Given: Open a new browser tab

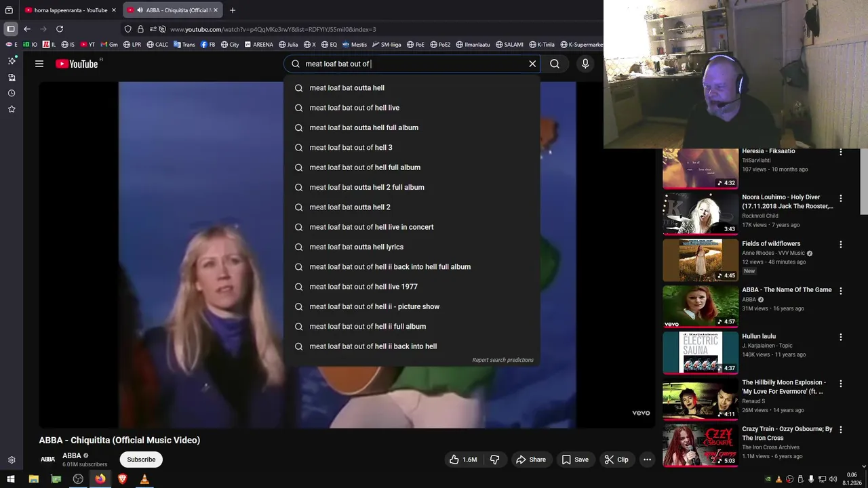Looking at the screenshot, I should click(x=233, y=10).
